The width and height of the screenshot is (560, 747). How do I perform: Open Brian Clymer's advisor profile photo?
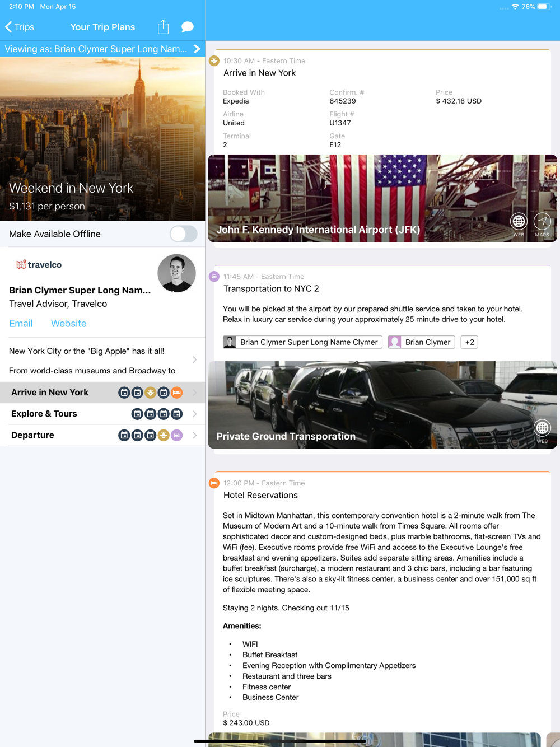click(x=176, y=273)
